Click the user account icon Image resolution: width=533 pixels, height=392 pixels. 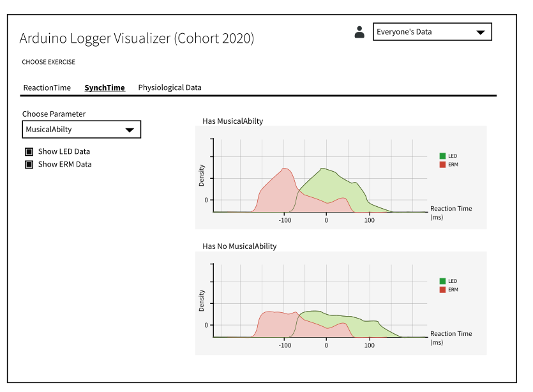click(359, 31)
